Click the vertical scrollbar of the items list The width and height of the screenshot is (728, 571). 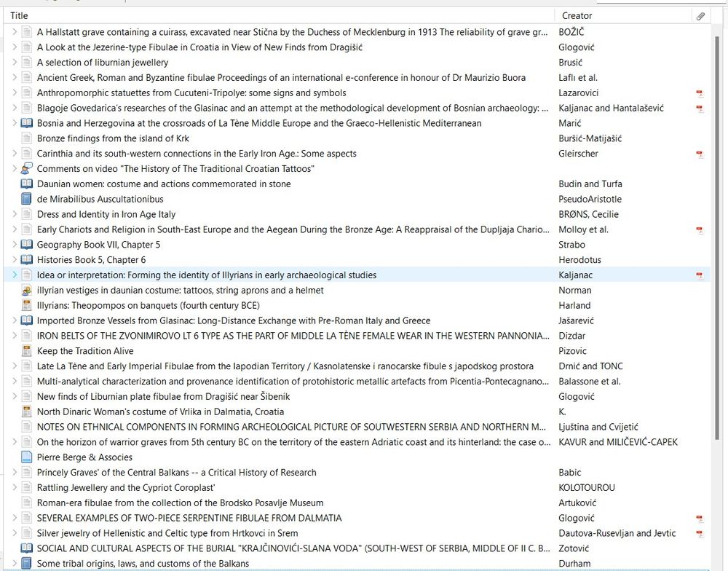pyautogui.click(x=717, y=237)
